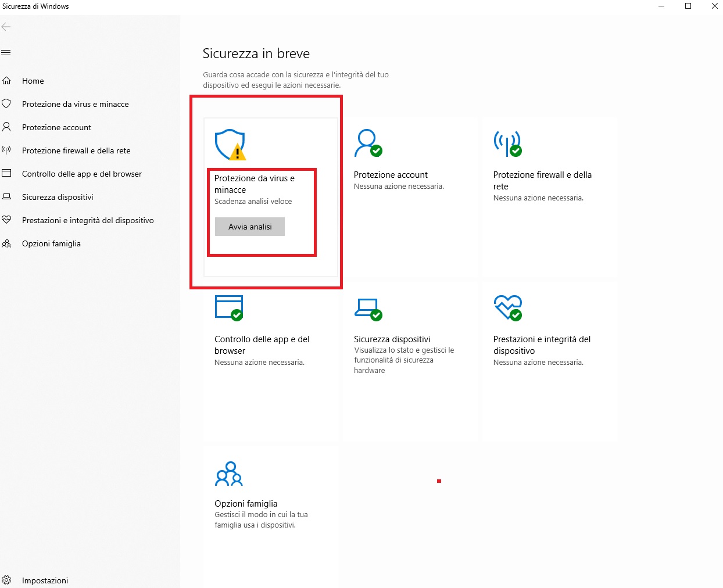Open Impostazioni at the sidebar bottom
The width and height of the screenshot is (723, 588).
click(45, 580)
